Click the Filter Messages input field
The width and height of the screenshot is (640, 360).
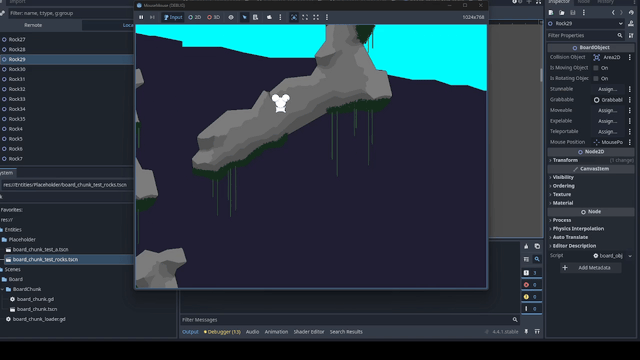[x=346, y=320]
